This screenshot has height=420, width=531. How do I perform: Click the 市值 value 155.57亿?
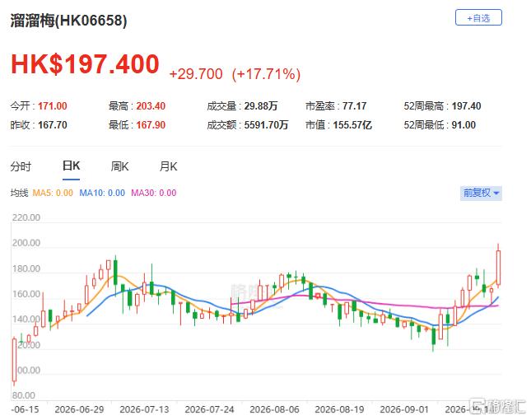click(x=352, y=125)
